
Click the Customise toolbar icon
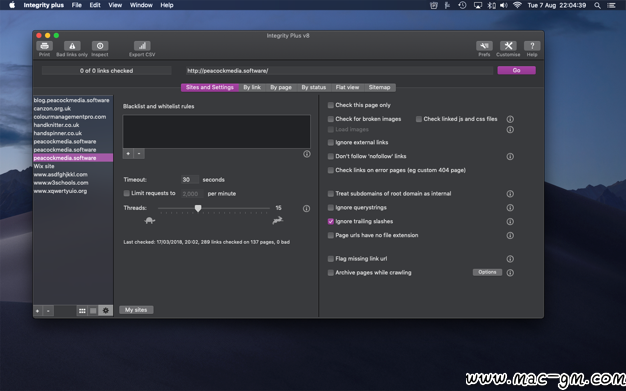click(508, 46)
